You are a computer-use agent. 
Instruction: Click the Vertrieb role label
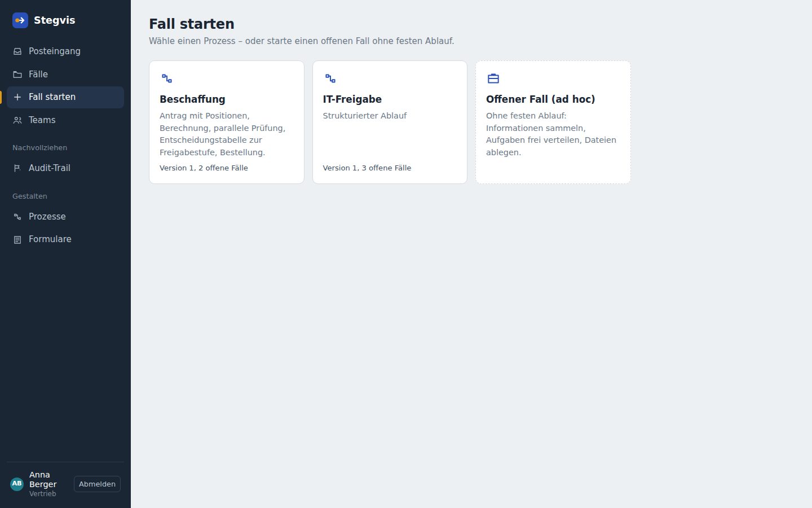43,494
